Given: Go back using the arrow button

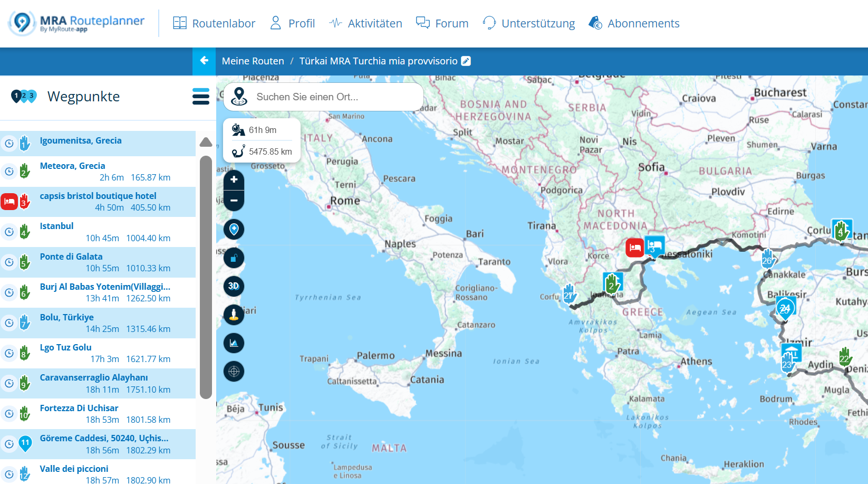Looking at the screenshot, I should [204, 61].
